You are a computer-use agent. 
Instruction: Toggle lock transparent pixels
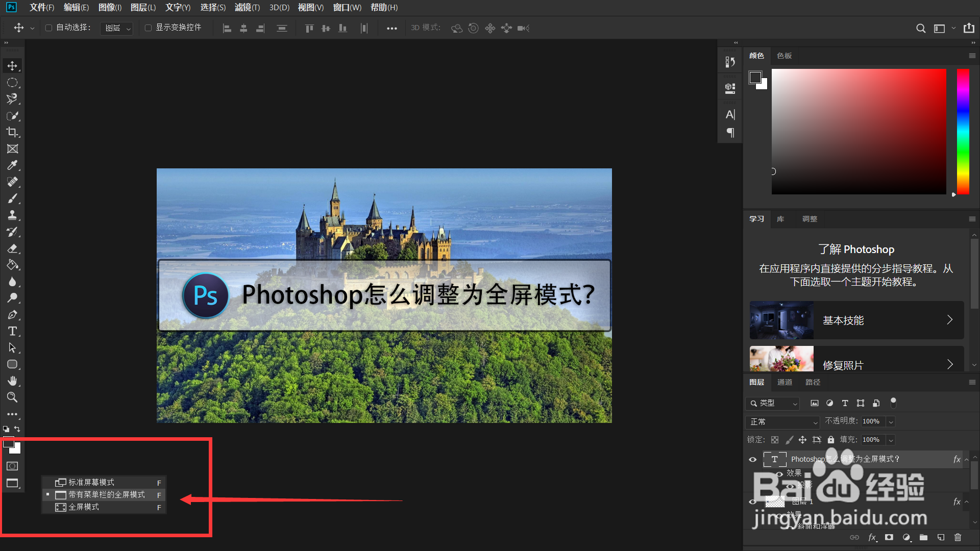coord(775,440)
